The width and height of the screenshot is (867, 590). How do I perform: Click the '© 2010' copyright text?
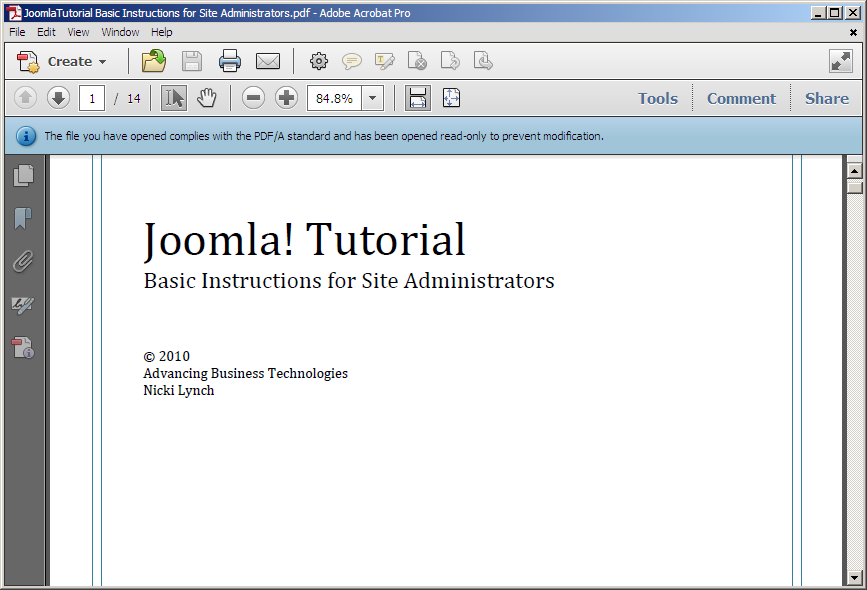pyautogui.click(x=166, y=357)
